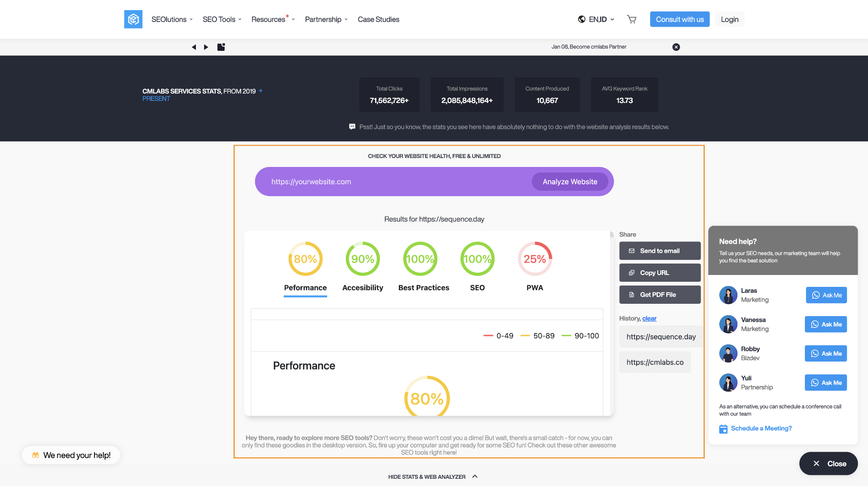Click "Jan 08, Become cmlabs Partner" announcement
This screenshot has width=868, height=486.
pos(589,47)
